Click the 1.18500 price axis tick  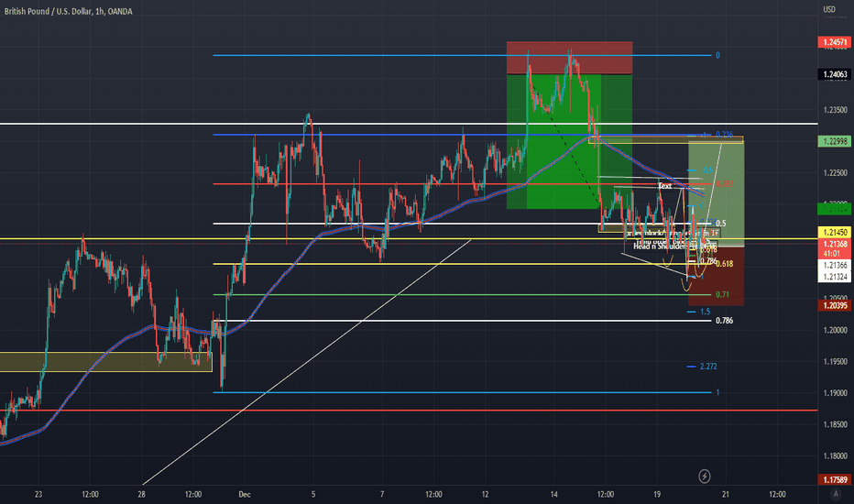click(x=835, y=424)
